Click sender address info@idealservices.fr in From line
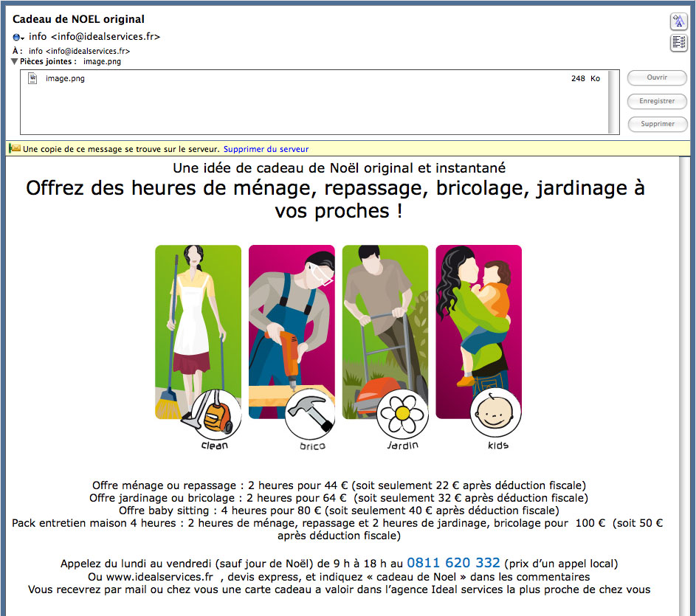Screen dimensions: 696x616 [x=106, y=37]
